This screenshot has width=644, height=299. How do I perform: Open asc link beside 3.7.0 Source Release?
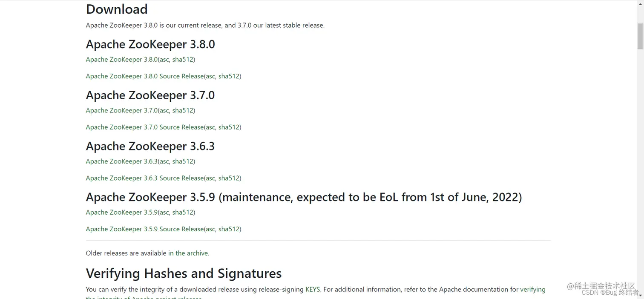(x=210, y=127)
